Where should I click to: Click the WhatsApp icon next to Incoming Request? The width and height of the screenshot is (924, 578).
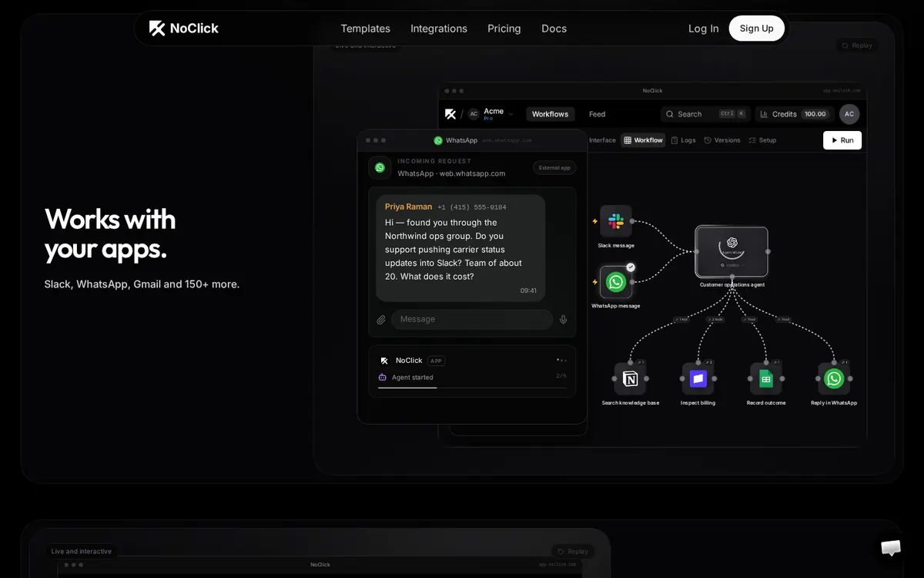(380, 167)
